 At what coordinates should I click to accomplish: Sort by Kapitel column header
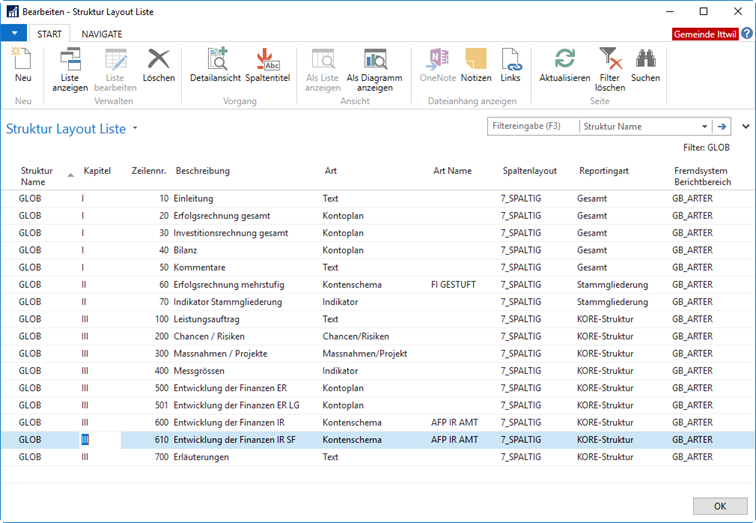pos(97,171)
